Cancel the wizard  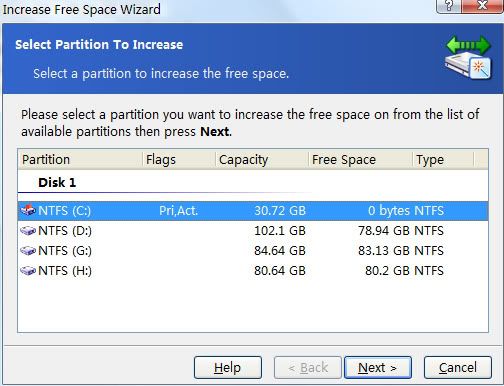(x=458, y=367)
